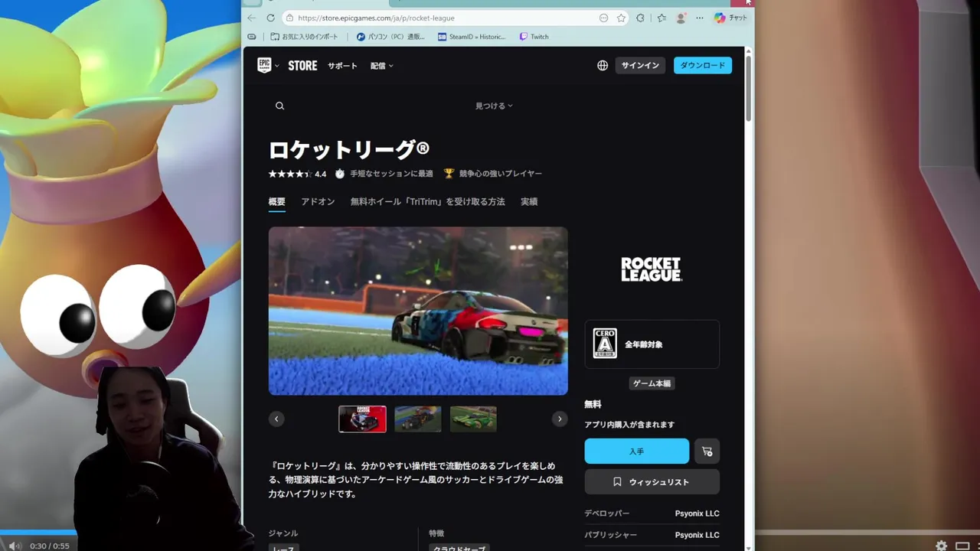Show previous media with left arrow
Image resolution: width=980 pixels, height=551 pixels.
pyautogui.click(x=276, y=419)
